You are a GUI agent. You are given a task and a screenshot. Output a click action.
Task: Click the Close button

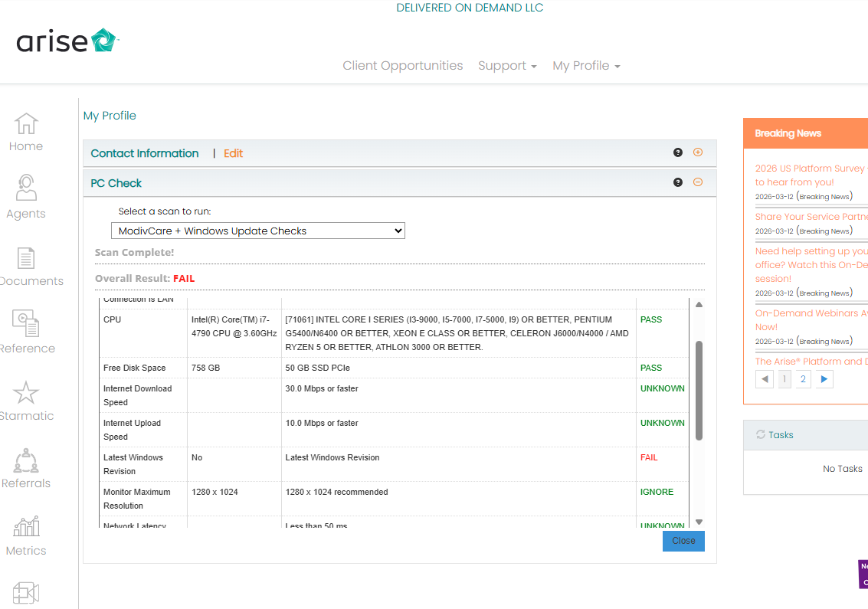pyautogui.click(x=683, y=541)
